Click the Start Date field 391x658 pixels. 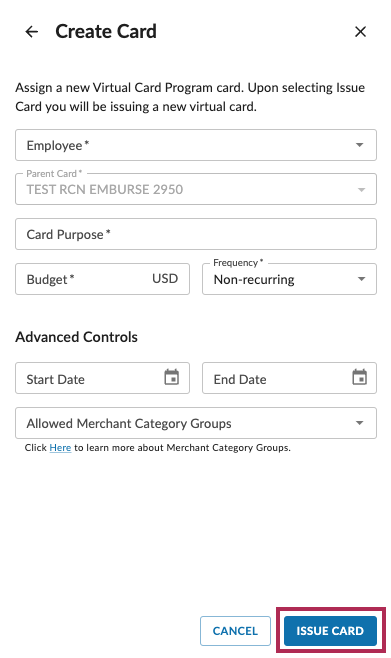[102, 379]
